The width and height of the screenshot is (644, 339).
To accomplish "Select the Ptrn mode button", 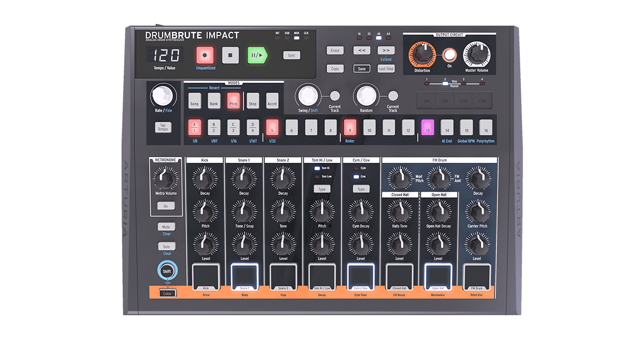I will click(233, 101).
